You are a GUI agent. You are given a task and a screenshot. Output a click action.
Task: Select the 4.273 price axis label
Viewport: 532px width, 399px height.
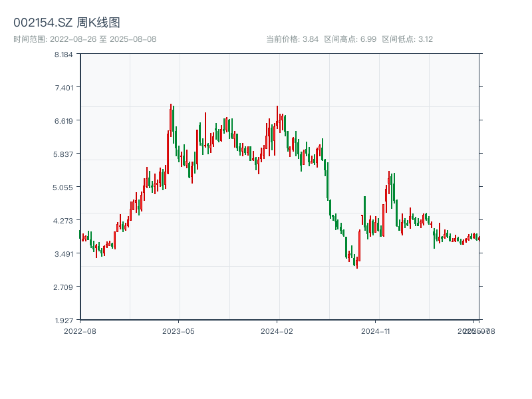click(64, 221)
